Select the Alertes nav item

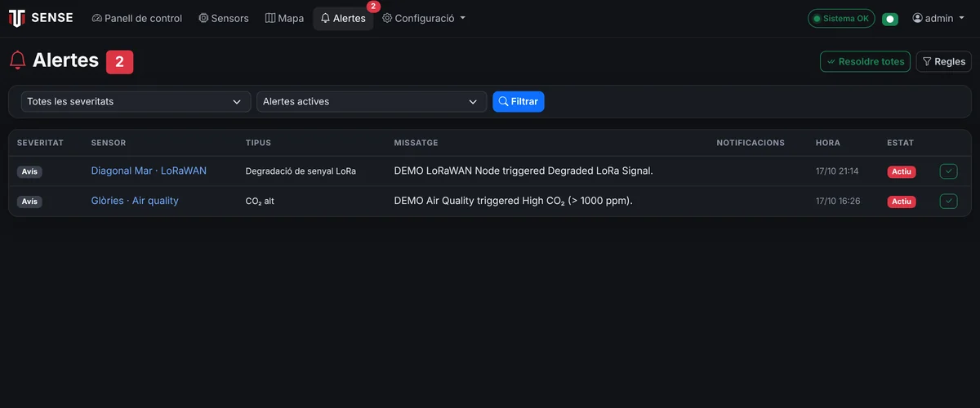coord(343,18)
